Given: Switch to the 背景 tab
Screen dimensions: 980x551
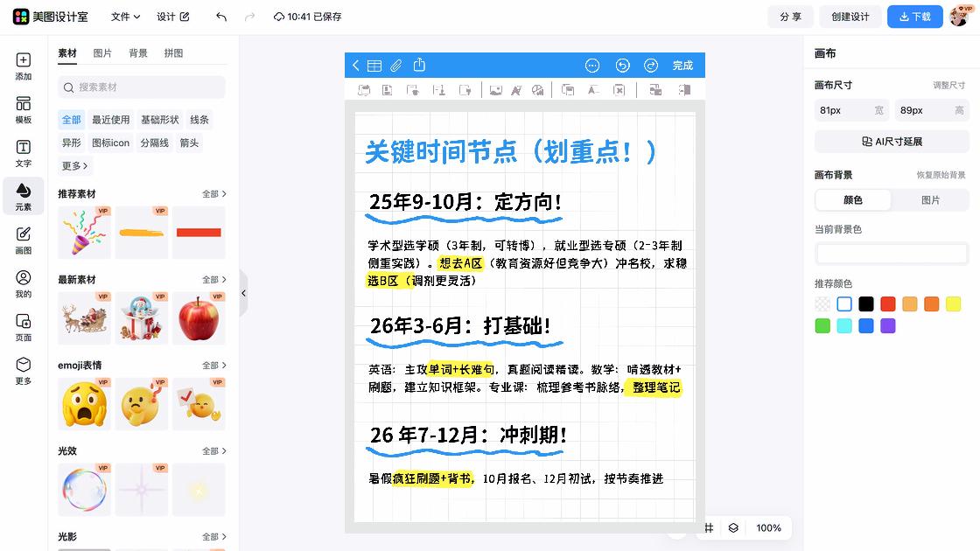Looking at the screenshot, I should [x=138, y=53].
